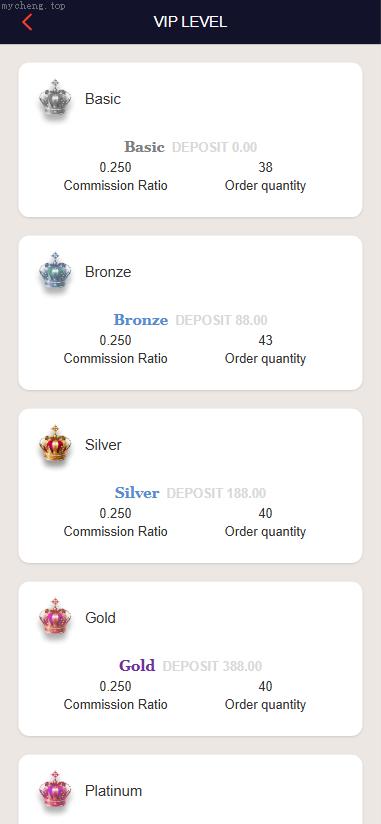Screen dimensions: 381x824
Task: Click the DEPOSIT 188.00 label
Action: (x=216, y=493)
